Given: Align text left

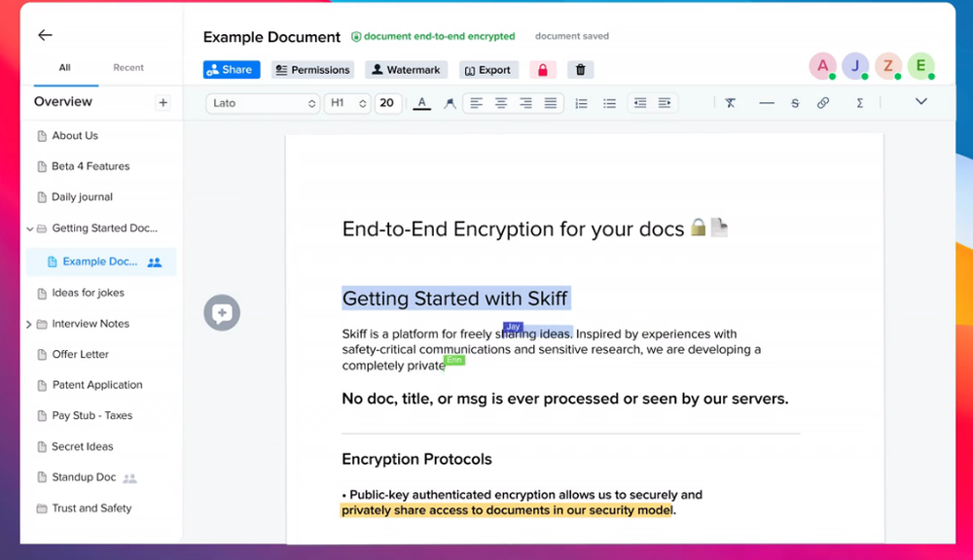Looking at the screenshot, I should pyautogui.click(x=476, y=103).
